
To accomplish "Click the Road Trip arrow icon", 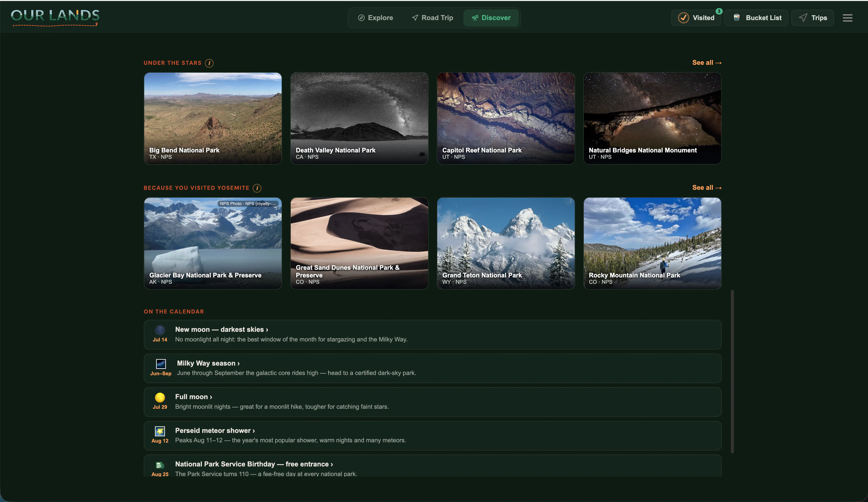I will (415, 18).
